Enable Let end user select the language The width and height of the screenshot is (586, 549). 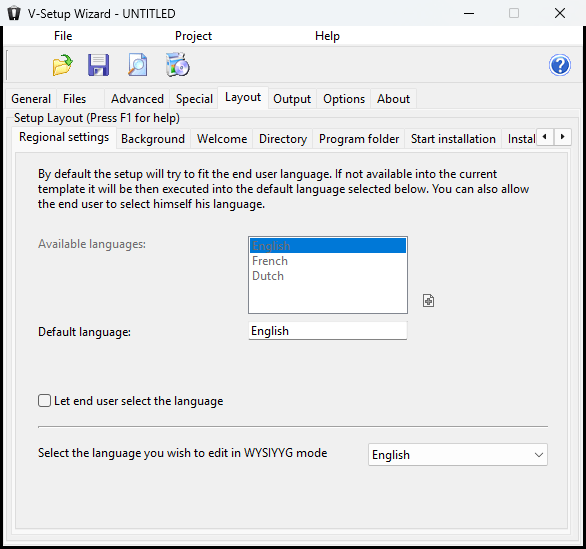click(44, 401)
